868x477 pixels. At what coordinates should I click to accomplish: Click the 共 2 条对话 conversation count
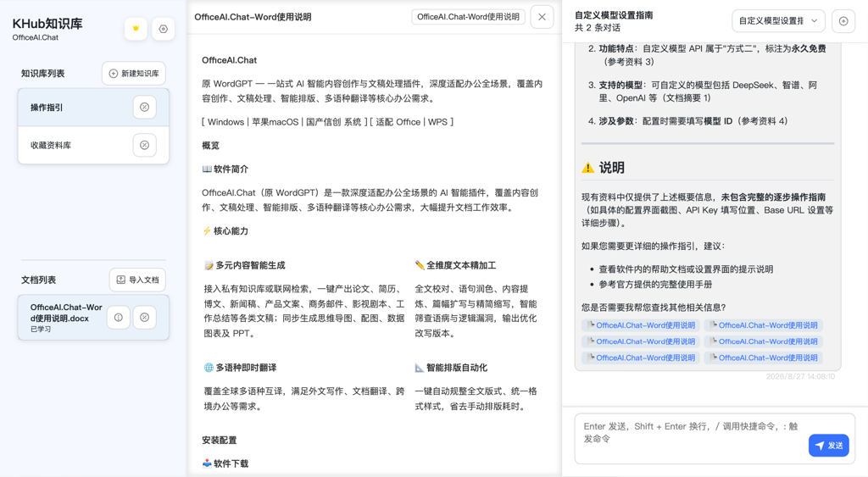598,28
